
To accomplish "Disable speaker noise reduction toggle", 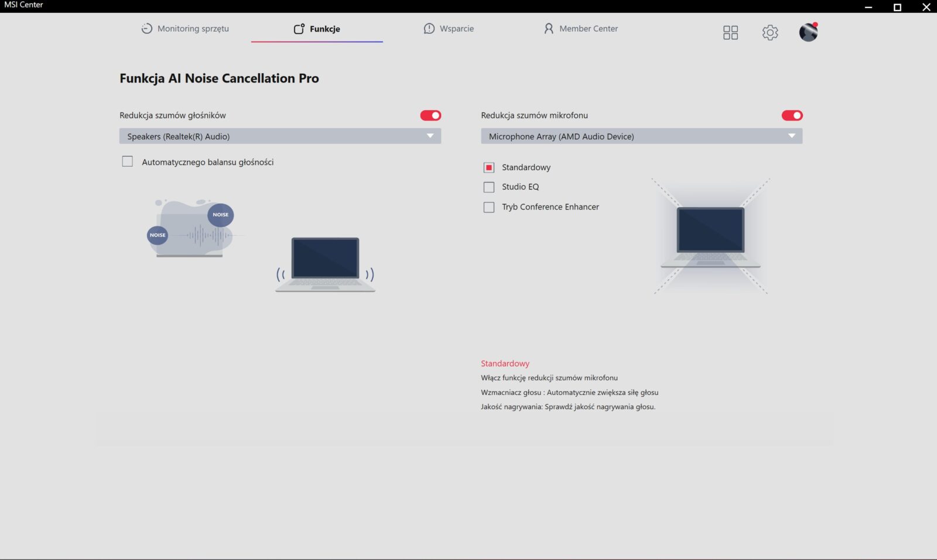I will [430, 115].
